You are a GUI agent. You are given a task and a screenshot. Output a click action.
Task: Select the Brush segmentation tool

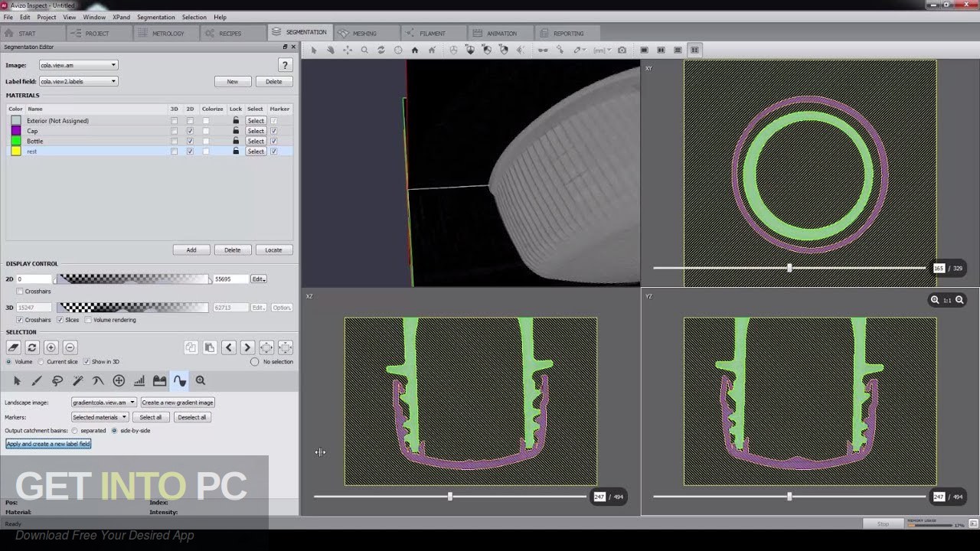tap(36, 380)
